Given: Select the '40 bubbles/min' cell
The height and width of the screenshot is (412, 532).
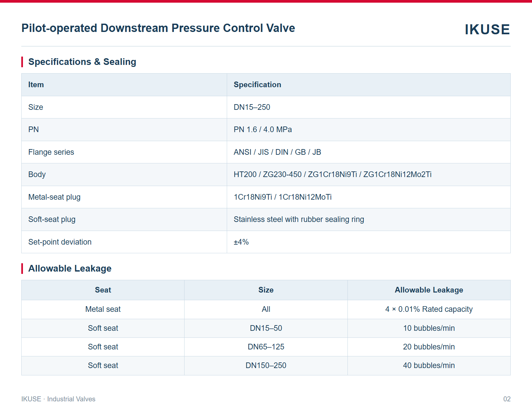Looking at the screenshot, I should [429, 365].
